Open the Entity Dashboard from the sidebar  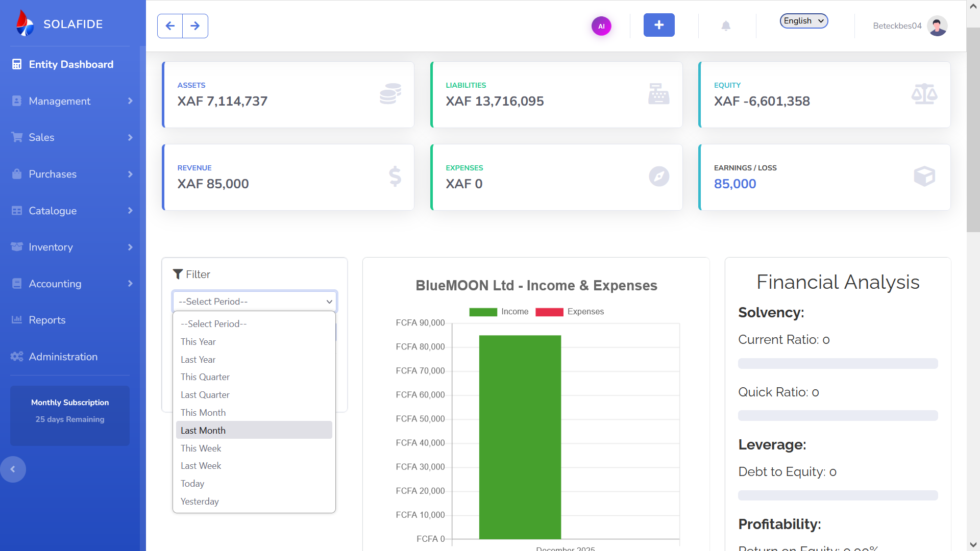(17, 64)
